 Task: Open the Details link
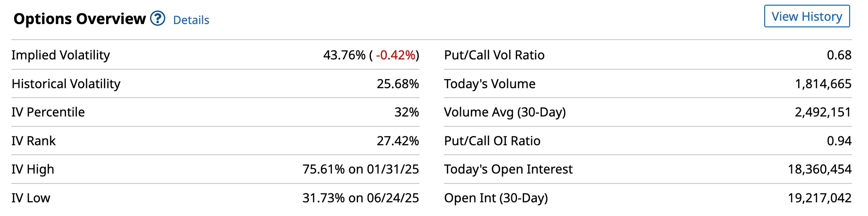coord(191,20)
